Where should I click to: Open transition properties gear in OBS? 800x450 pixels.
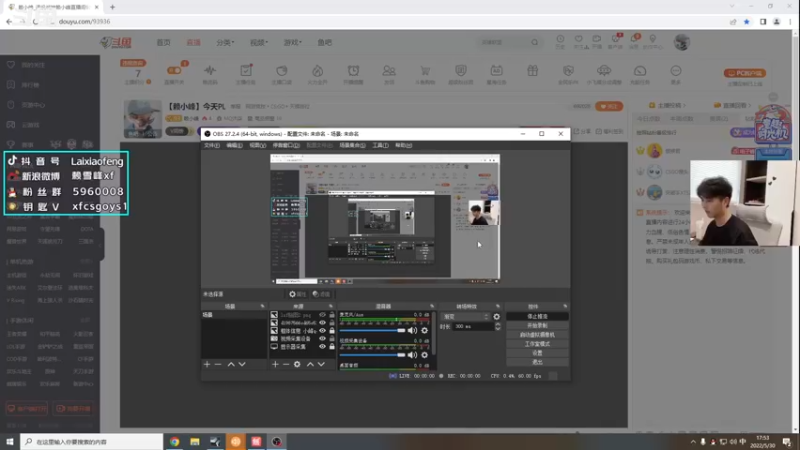[496, 317]
